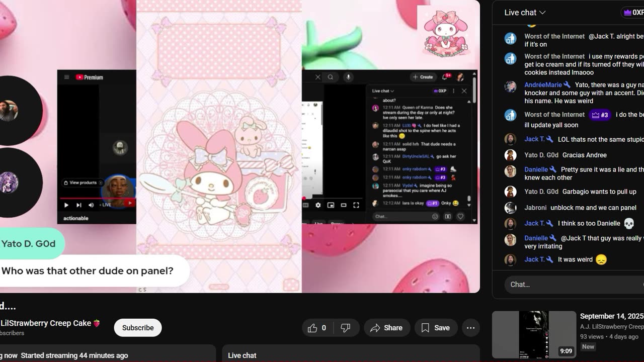
Task: Like the live stream with thumbs up
Action: [x=317, y=328]
